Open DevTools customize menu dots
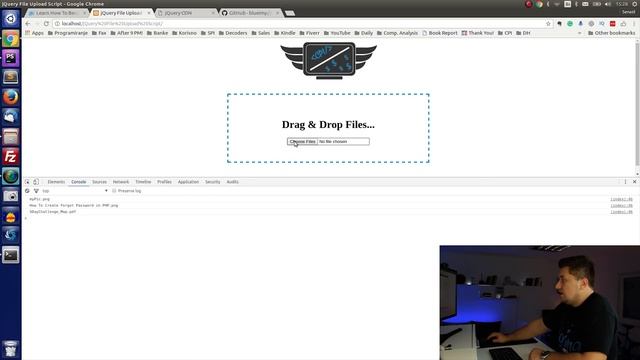The width and height of the screenshot is (640, 360). 625,182
